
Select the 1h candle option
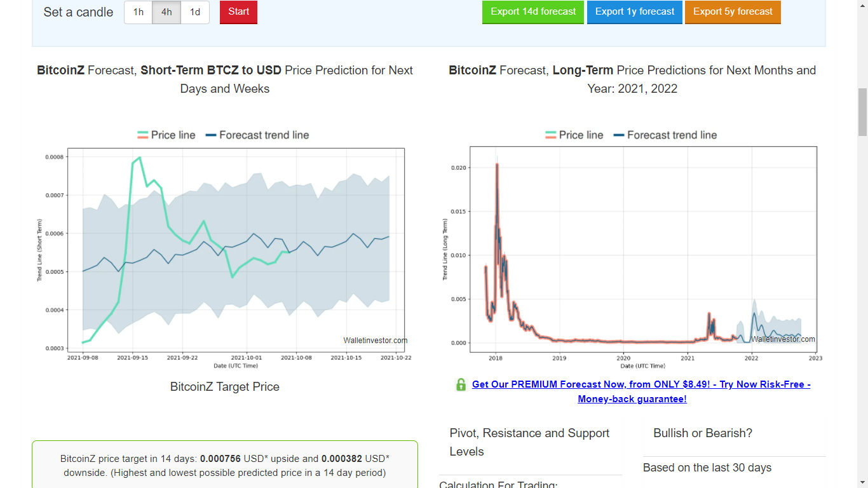coord(138,12)
